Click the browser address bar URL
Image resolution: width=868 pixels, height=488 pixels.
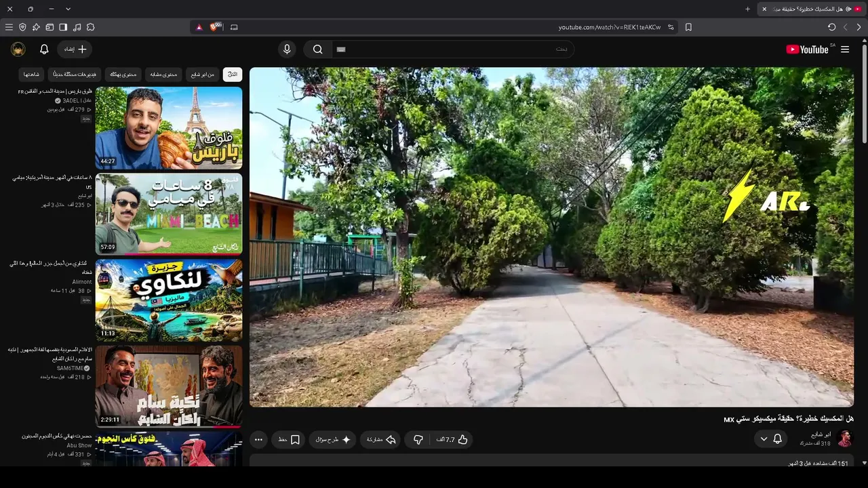click(x=610, y=27)
